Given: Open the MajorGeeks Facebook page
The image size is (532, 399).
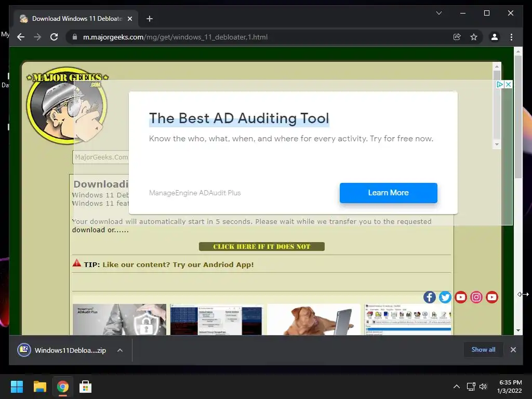Looking at the screenshot, I should tap(430, 297).
